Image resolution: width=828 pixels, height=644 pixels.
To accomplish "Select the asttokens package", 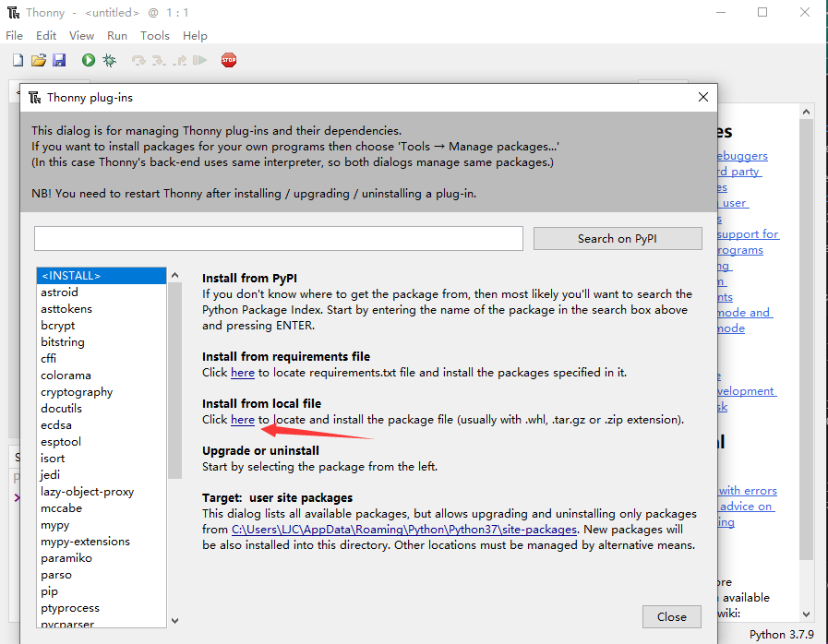I will pyautogui.click(x=102, y=309).
